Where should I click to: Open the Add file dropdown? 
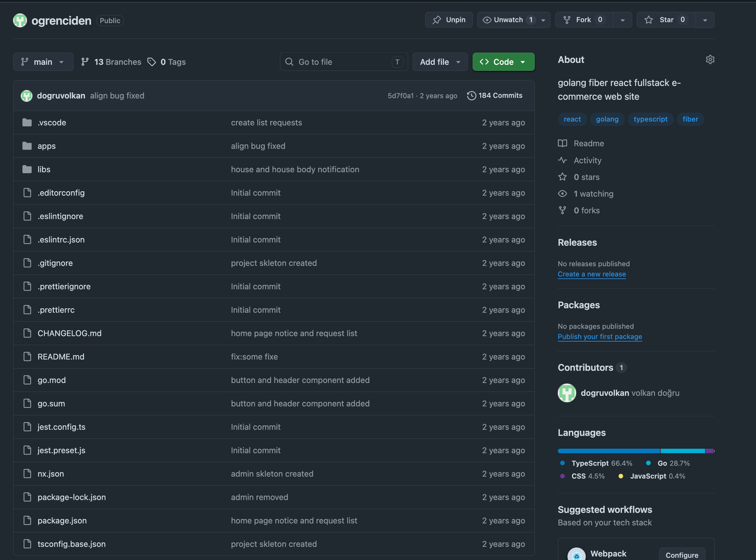pos(440,62)
